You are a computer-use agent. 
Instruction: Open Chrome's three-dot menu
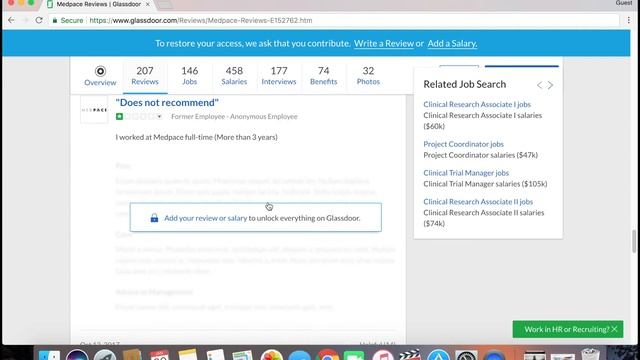tap(629, 20)
